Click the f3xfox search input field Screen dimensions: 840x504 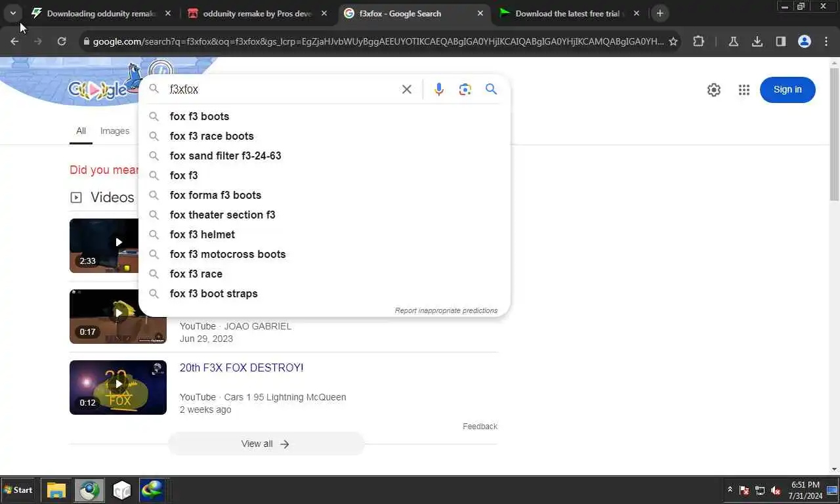point(281,89)
